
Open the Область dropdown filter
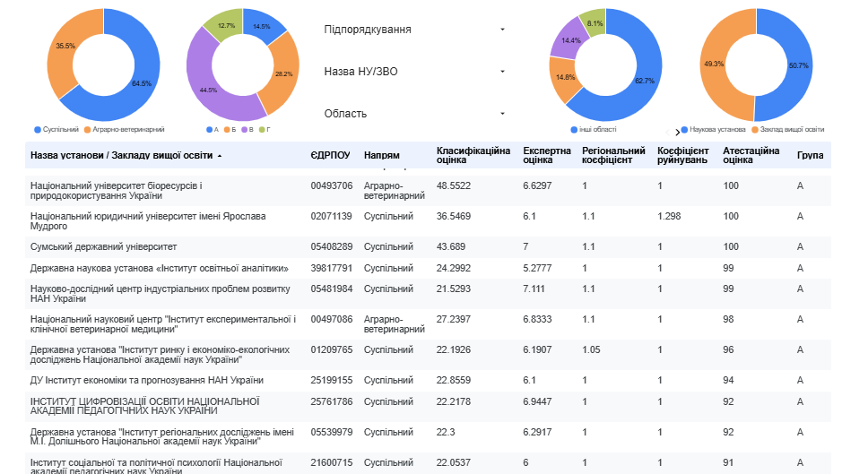click(414, 114)
